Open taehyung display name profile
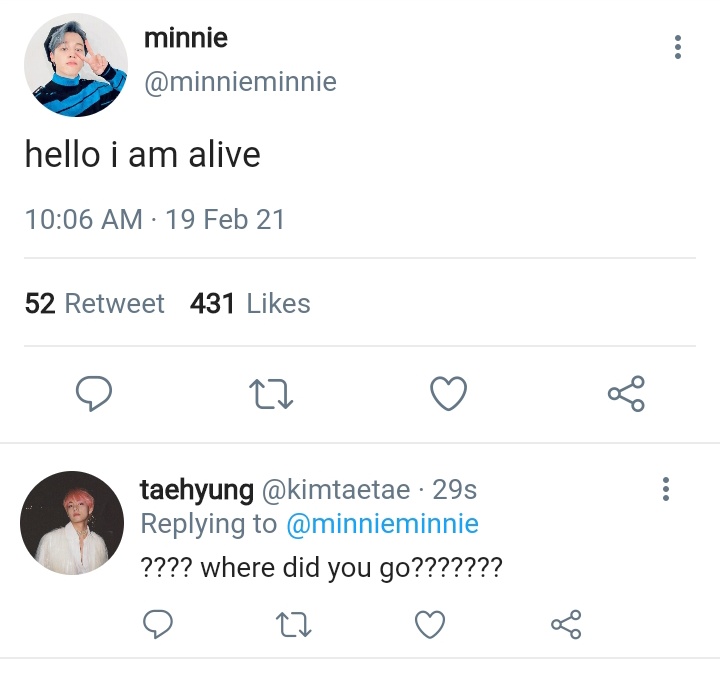This screenshot has height=673, width=720. coord(197,490)
